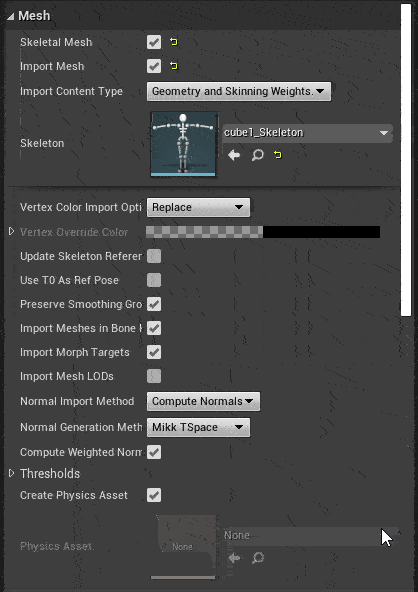
Task: Browse to cube1_Skeleton in Content Browser
Action: point(258,155)
